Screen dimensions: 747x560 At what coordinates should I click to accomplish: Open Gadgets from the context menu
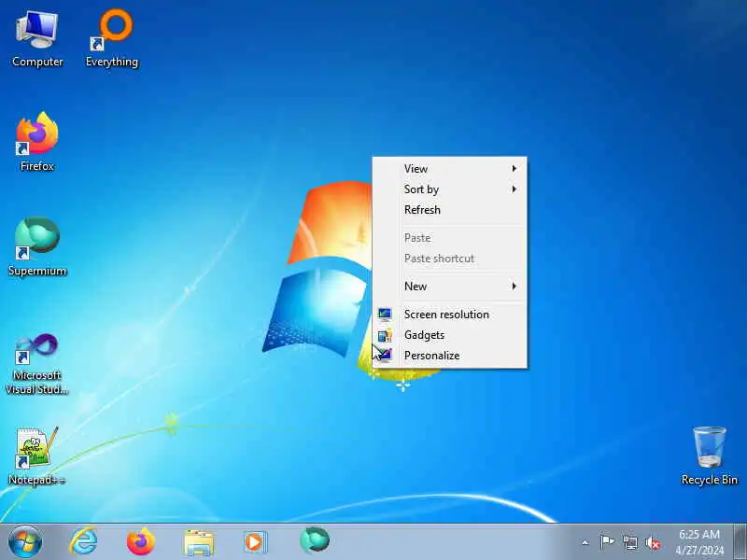pos(450,335)
